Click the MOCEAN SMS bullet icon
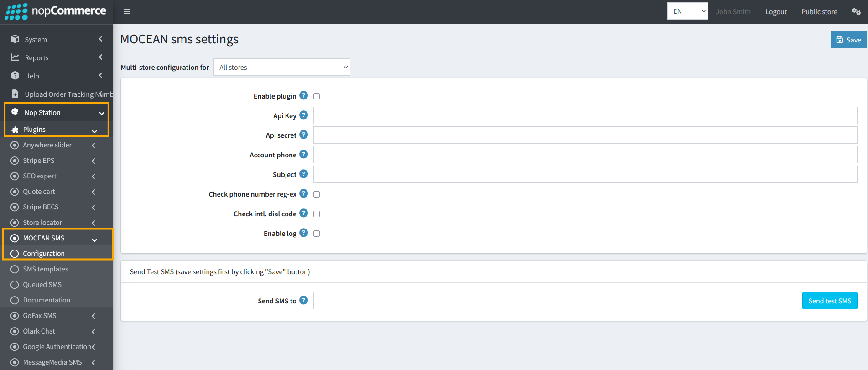Screen dimensions: 868x370 [x=15, y=238]
